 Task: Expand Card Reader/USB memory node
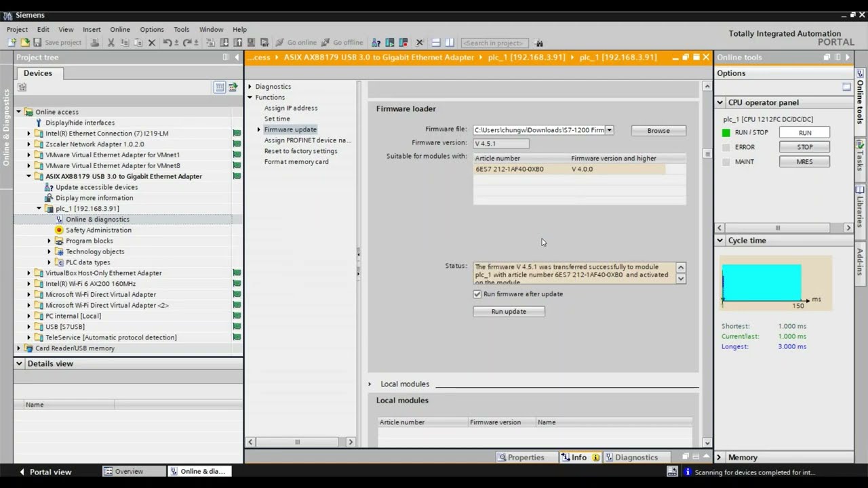tap(18, 348)
